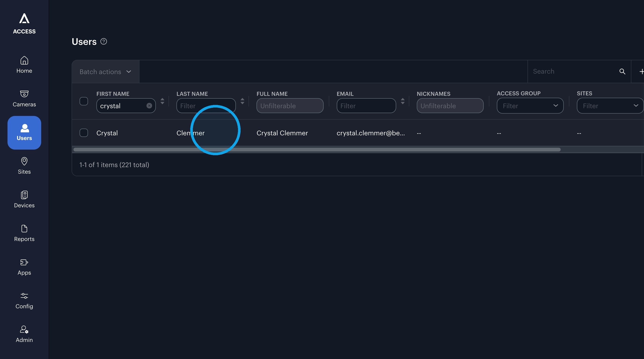Viewport: 644px width, 359px height.
Task: Open the Admin section
Action: (24, 334)
